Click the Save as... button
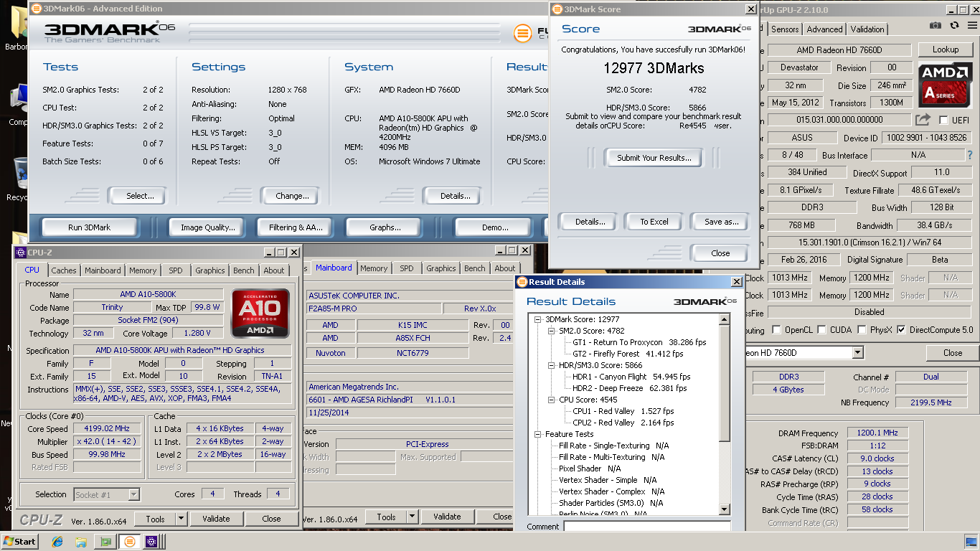This screenshot has width=980, height=551. coord(721,222)
